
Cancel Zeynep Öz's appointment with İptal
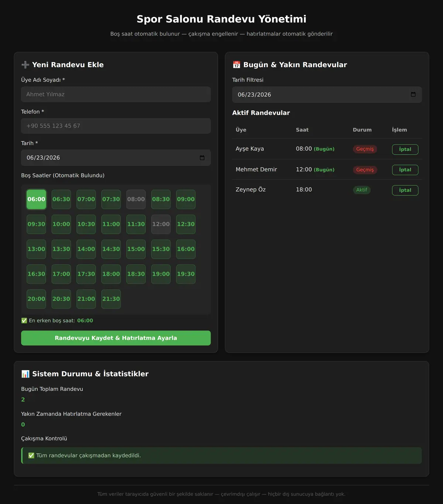405,190
